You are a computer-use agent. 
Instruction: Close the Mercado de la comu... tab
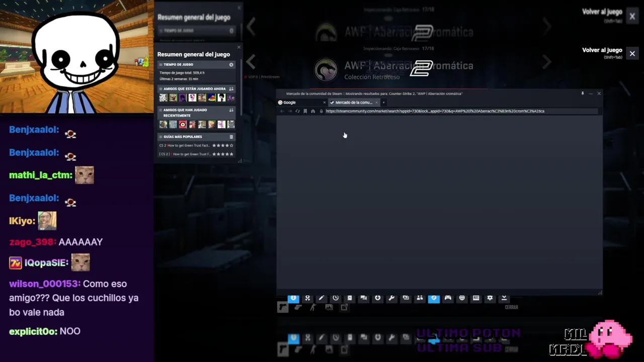pyautogui.click(x=376, y=103)
